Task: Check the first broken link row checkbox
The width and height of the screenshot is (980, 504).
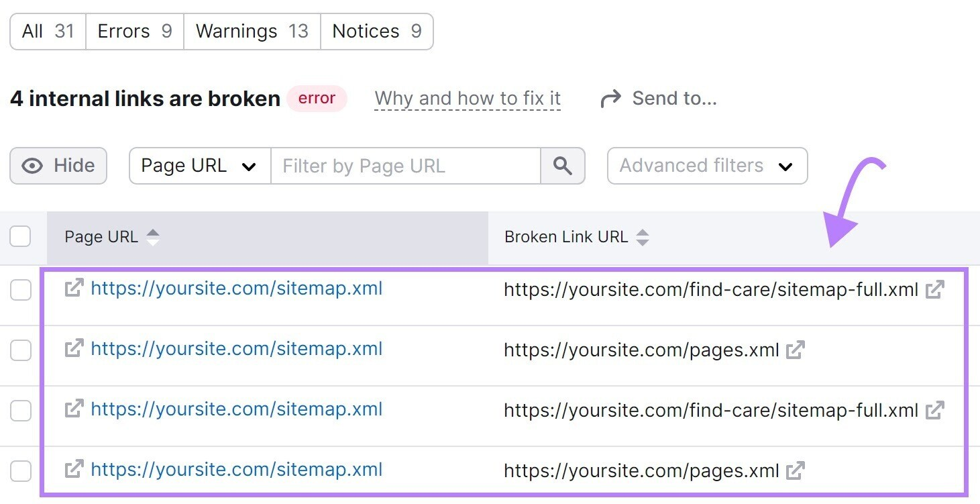Action: click(20, 289)
